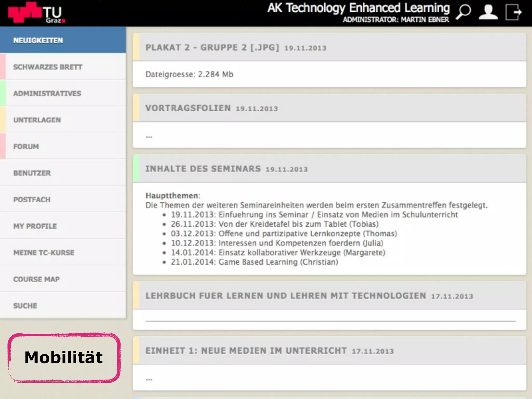Select Suche in the sidebar
The image size is (532, 399).
click(x=25, y=306)
